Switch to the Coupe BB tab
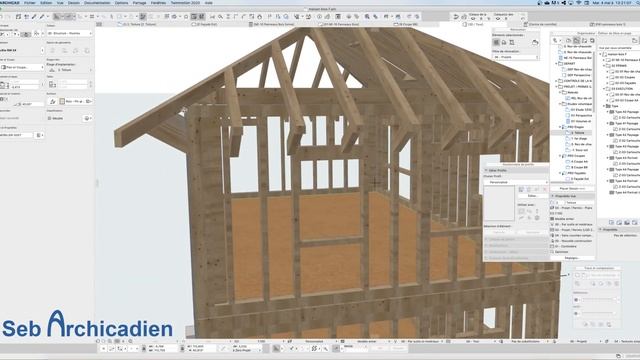640x360 pixels. tap(406, 24)
